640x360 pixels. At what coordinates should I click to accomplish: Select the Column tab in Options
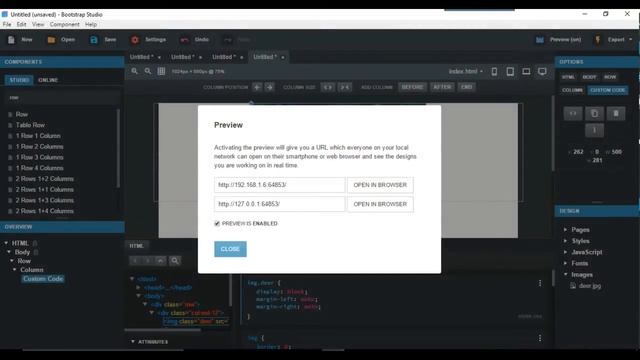point(572,90)
